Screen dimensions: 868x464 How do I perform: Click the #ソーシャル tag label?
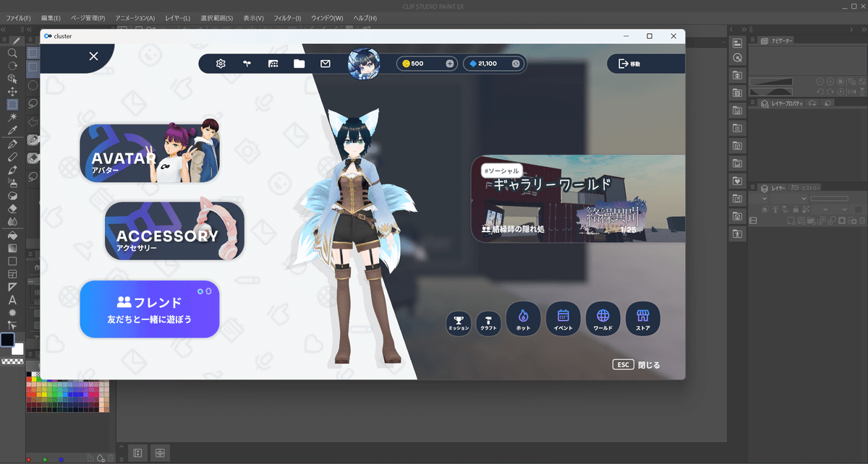coord(501,171)
